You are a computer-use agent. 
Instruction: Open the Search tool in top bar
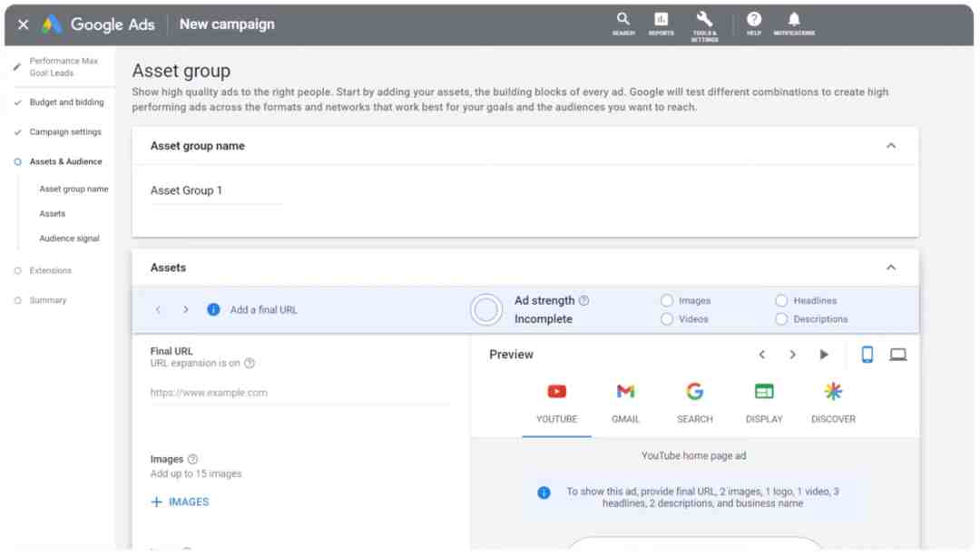pyautogui.click(x=623, y=24)
